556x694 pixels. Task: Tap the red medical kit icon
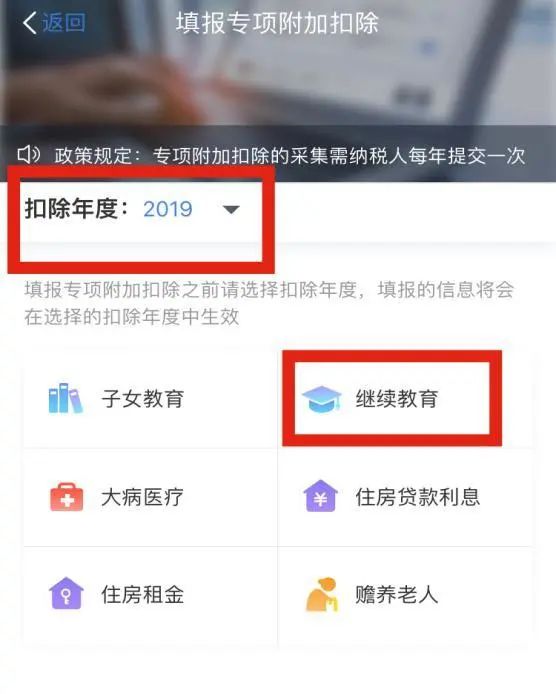pos(66,497)
